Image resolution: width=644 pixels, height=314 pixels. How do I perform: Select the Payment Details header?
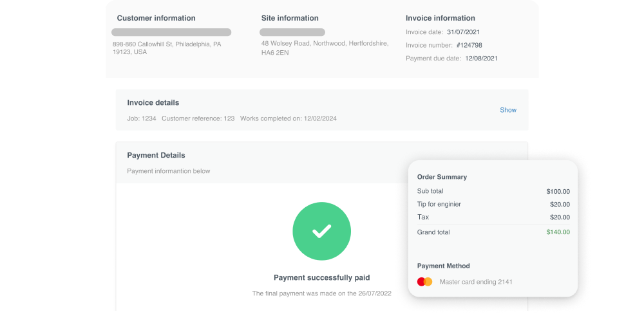point(156,155)
